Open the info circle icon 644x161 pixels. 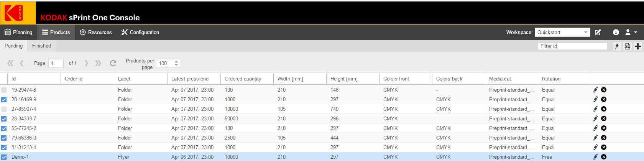(616, 32)
